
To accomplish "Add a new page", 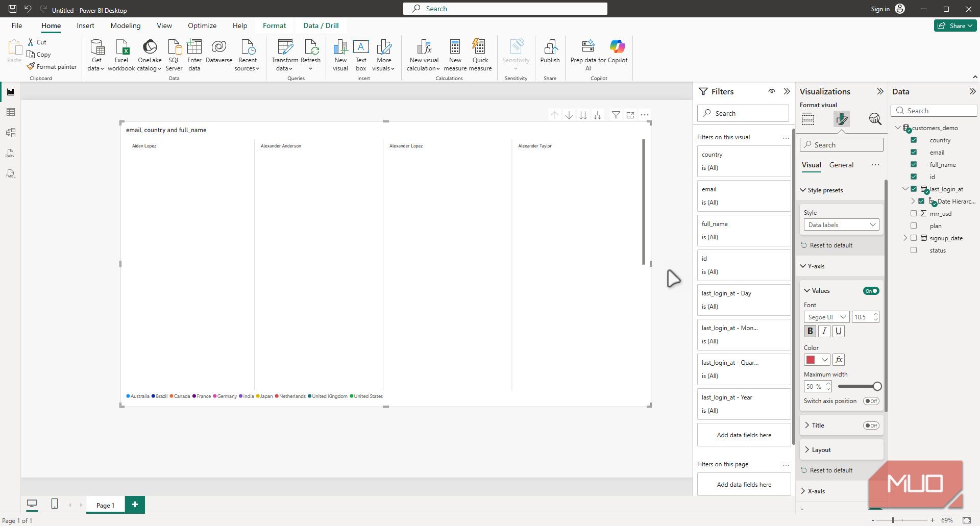I will (x=135, y=505).
